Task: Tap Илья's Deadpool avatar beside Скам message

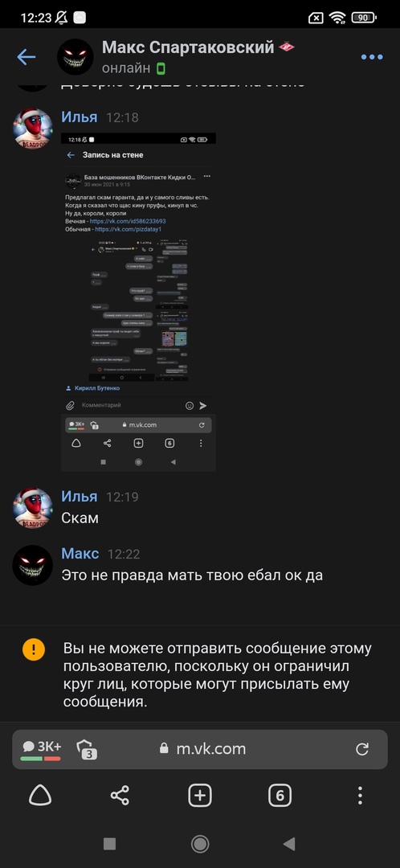Action: tap(33, 508)
